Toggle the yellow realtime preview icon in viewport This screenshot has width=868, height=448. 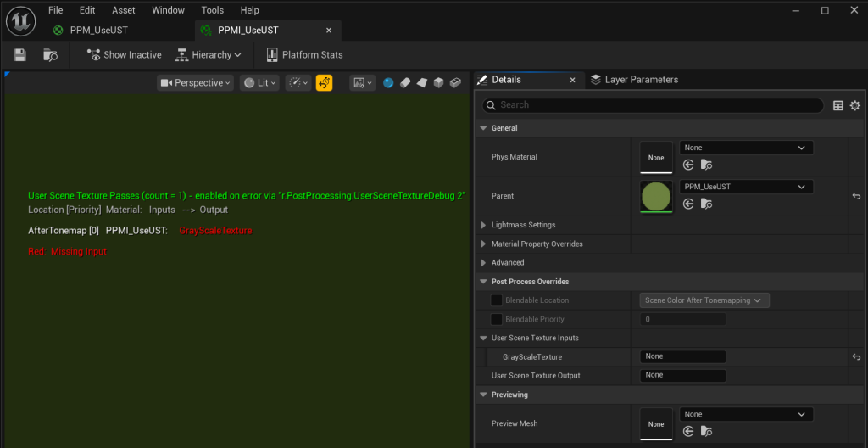tap(324, 83)
